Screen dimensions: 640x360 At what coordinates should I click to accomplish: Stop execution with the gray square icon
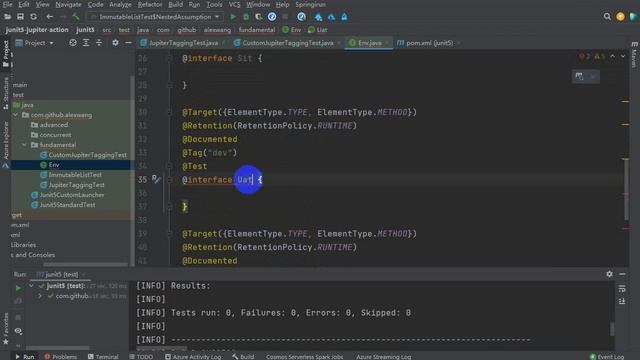(x=285, y=17)
